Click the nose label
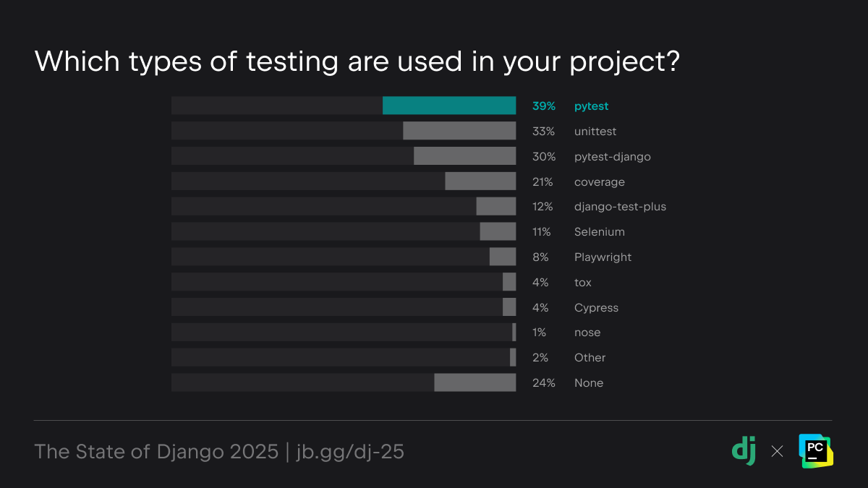Viewport: 868px width, 488px height. (587, 333)
